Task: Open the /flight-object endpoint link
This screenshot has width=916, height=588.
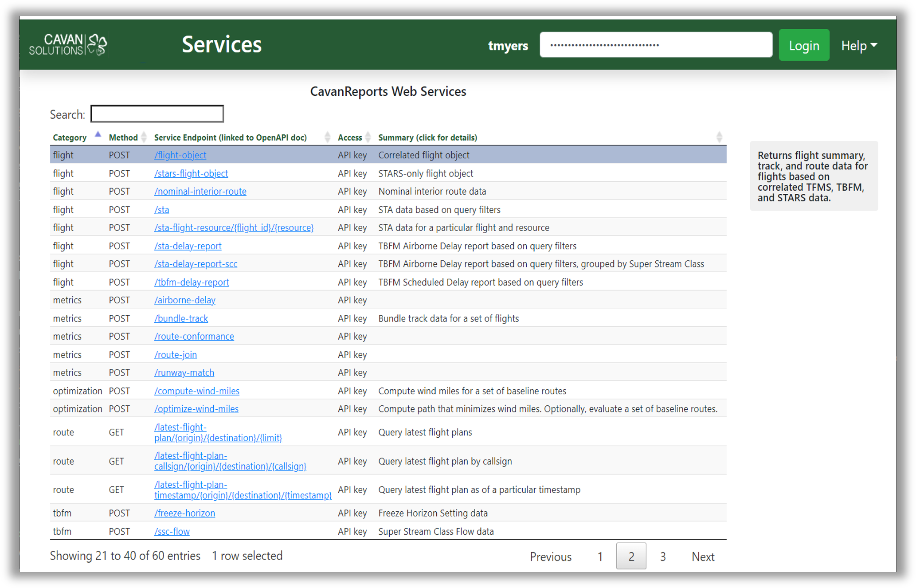Action: point(180,155)
